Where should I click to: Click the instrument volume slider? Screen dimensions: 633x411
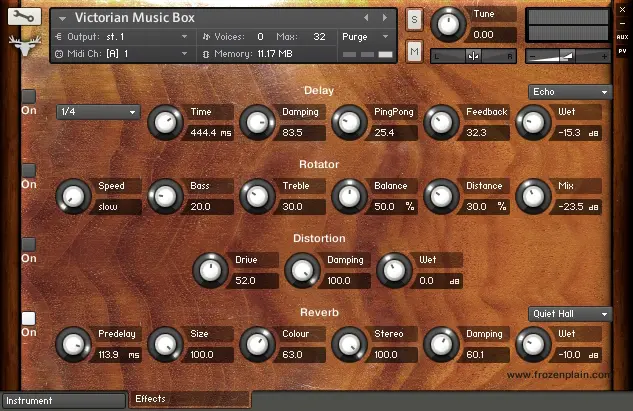[x=568, y=56]
